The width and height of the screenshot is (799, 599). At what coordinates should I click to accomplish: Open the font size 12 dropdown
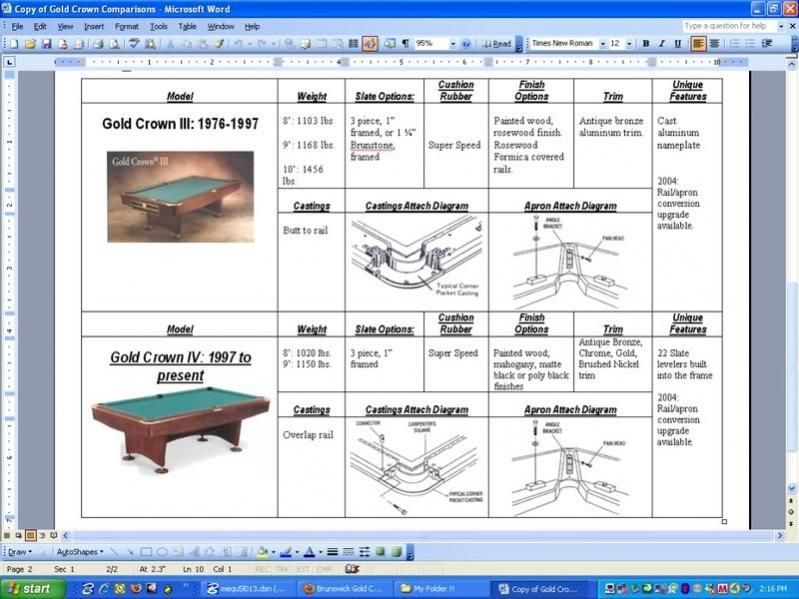pos(629,44)
